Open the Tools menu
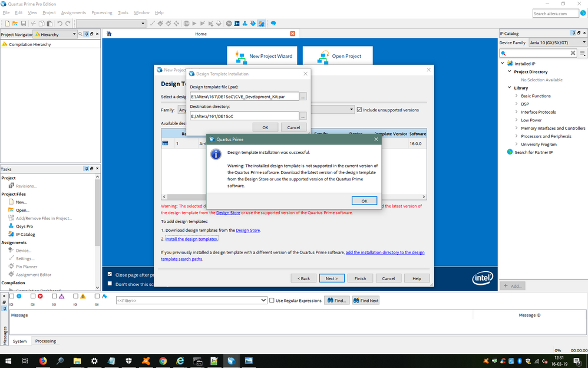 (123, 12)
